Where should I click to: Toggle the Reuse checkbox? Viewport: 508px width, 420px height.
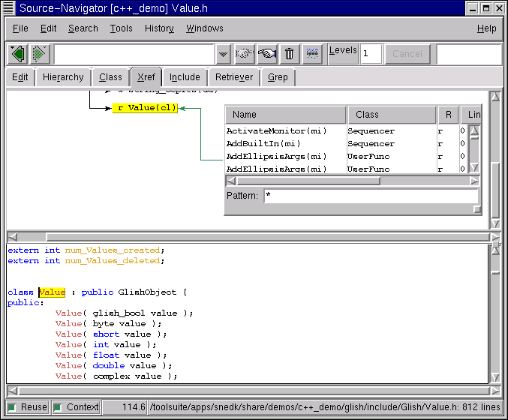pos(12,407)
